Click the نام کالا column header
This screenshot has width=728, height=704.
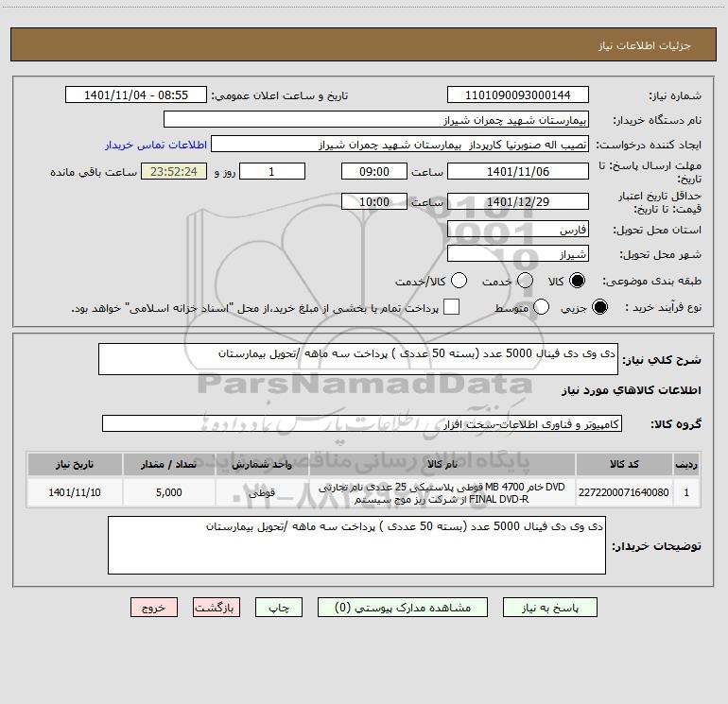click(442, 464)
